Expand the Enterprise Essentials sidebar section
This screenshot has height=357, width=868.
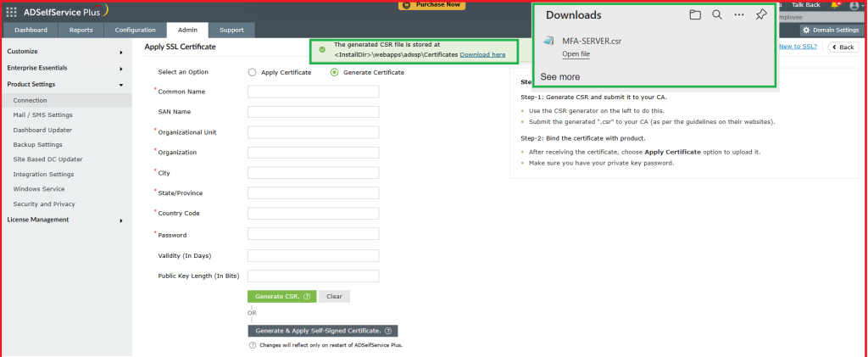pos(66,68)
